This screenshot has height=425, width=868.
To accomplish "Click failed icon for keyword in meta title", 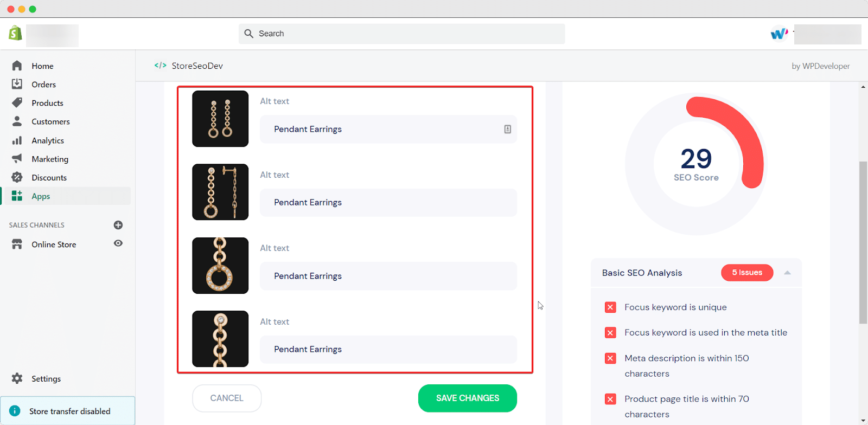I will (x=610, y=333).
